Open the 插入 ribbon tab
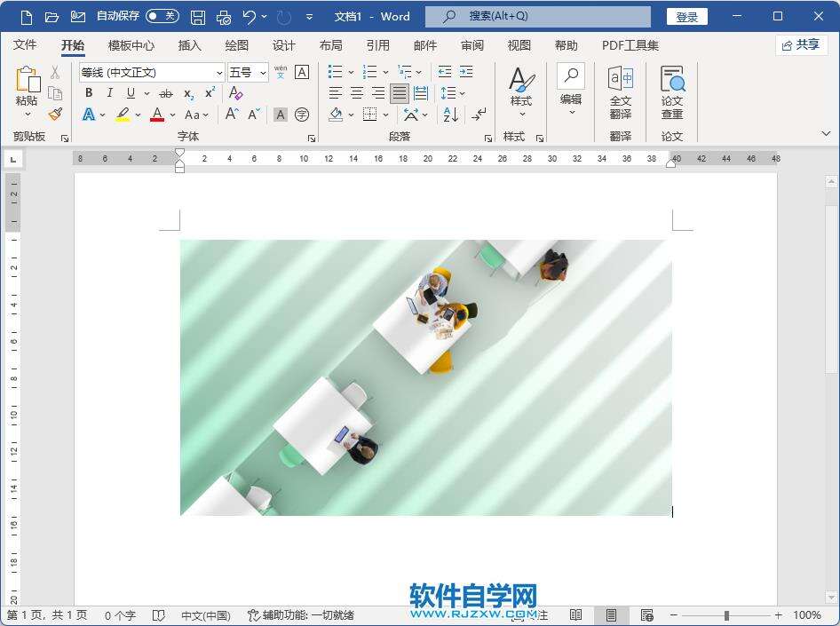The height and width of the screenshot is (626, 840). point(189,45)
